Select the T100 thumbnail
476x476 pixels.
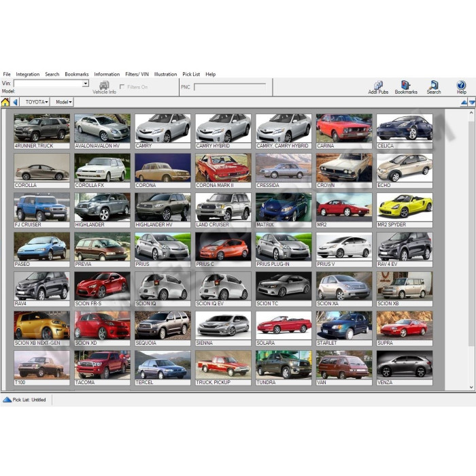tap(42, 368)
